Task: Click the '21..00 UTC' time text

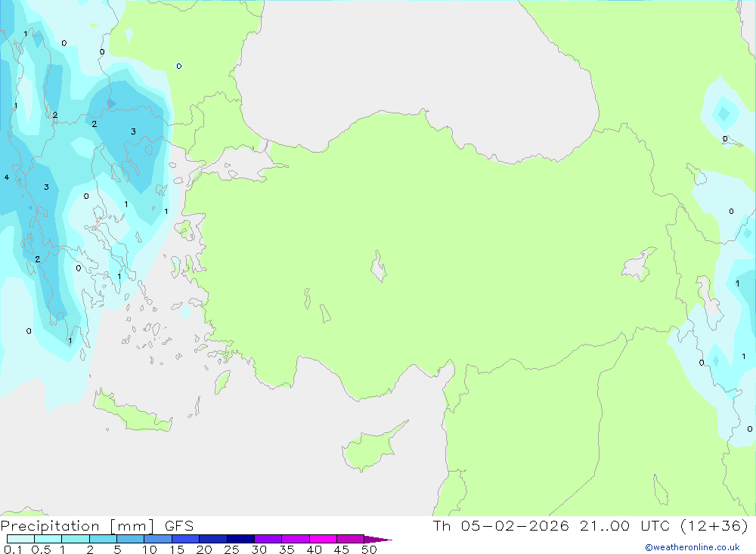Action: (x=625, y=526)
